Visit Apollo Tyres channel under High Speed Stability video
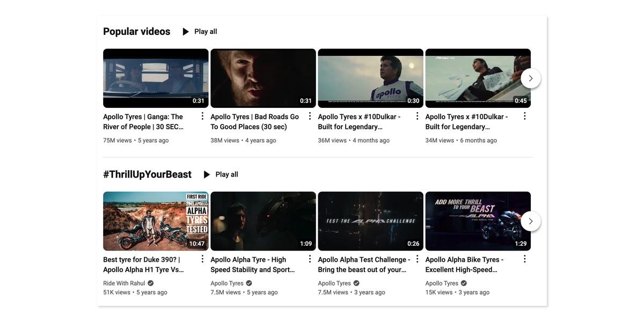This screenshot has height=322, width=644. point(227,283)
